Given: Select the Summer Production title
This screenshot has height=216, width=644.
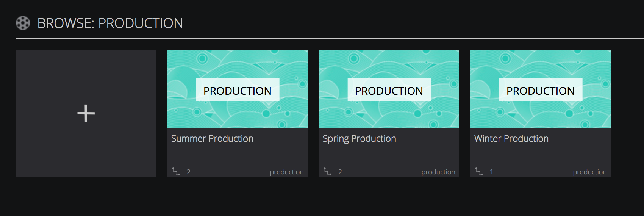Looking at the screenshot, I should 212,139.
